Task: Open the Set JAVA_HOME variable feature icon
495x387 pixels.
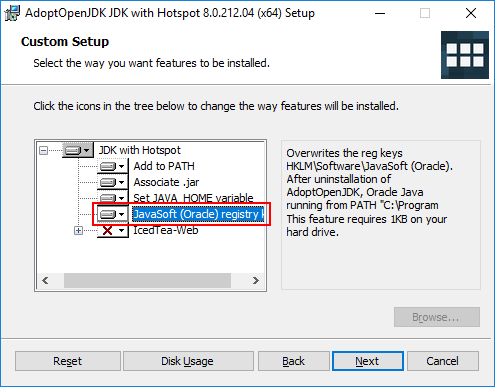Action: click(113, 197)
